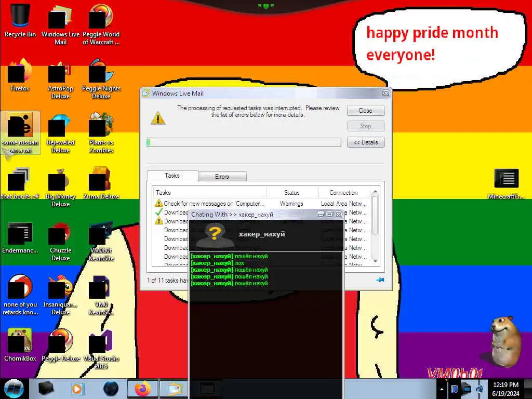Open the Windows Start menu orb
Screen dimensions: 532x399
click(x=14, y=389)
